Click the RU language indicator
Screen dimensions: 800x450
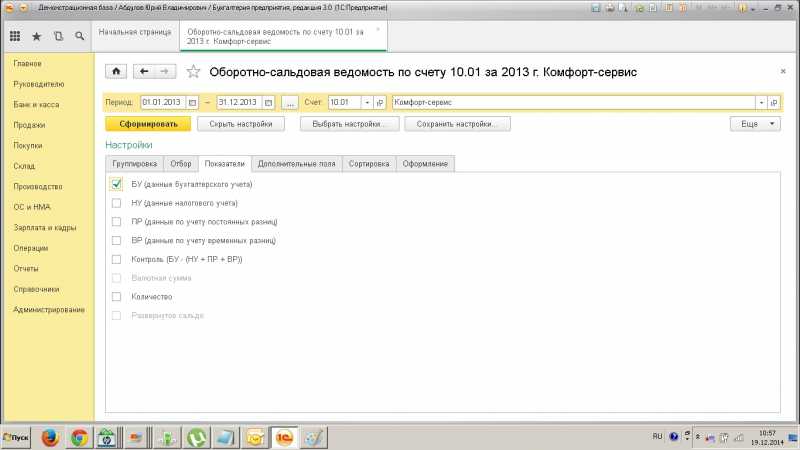pos(657,437)
